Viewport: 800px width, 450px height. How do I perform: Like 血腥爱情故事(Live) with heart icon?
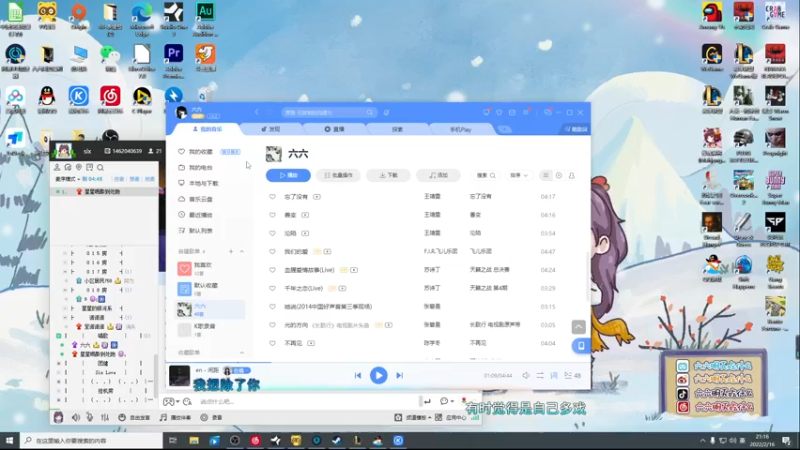coord(272,270)
